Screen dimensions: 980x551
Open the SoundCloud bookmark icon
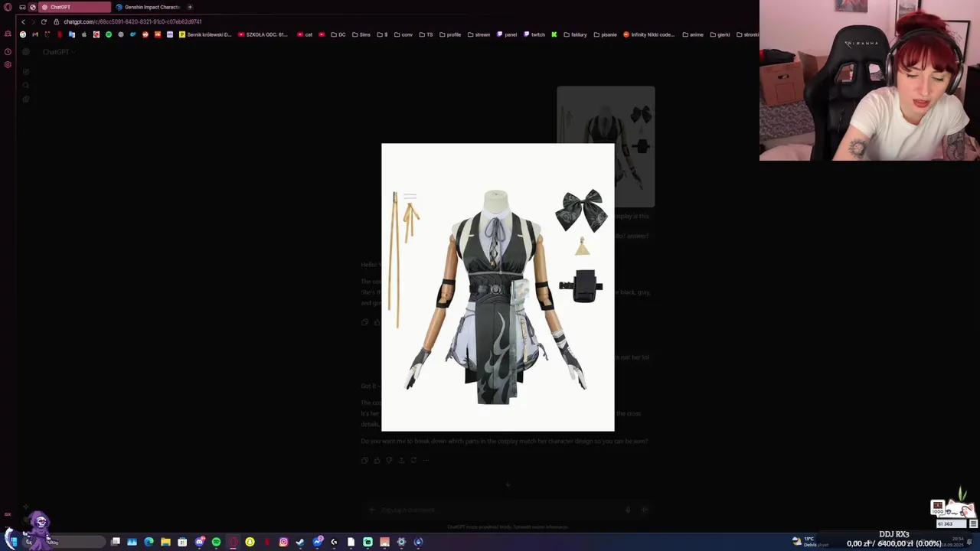157,34
